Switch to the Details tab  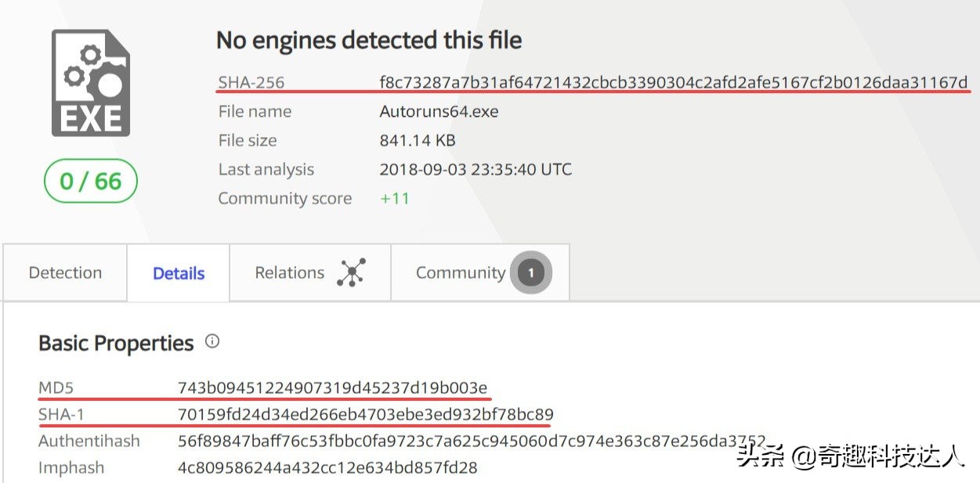pyautogui.click(x=179, y=273)
